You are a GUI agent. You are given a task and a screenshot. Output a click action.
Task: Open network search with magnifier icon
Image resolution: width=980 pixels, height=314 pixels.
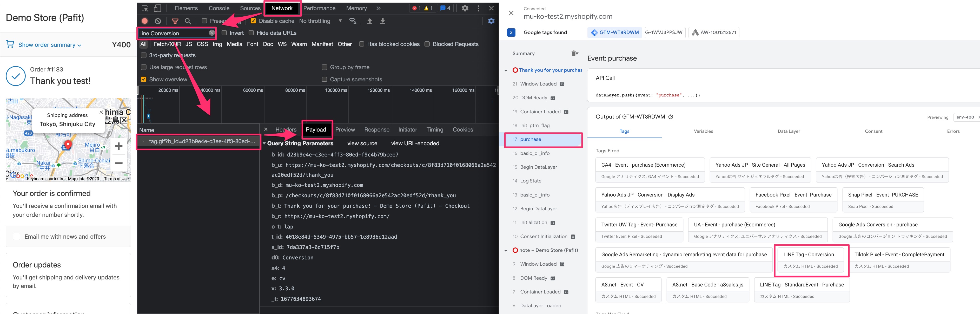(188, 21)
